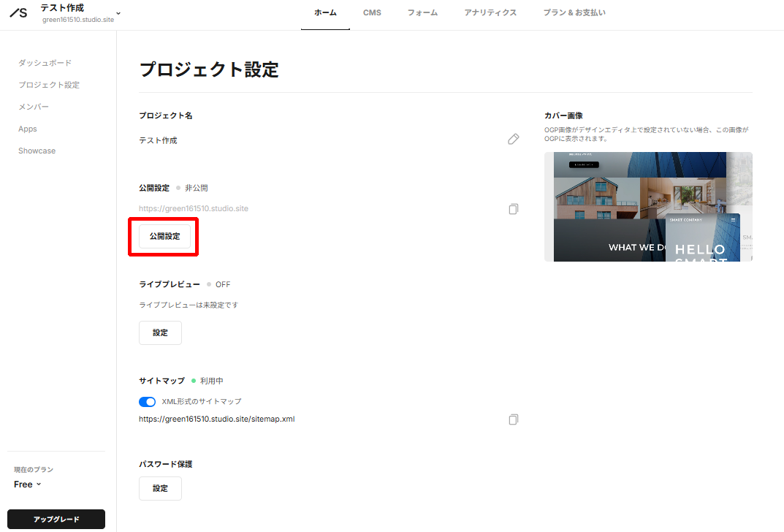Click the cover image thumbnail
Image resolution: width=784 pixels, height=532 pixels.
[647, 207]
